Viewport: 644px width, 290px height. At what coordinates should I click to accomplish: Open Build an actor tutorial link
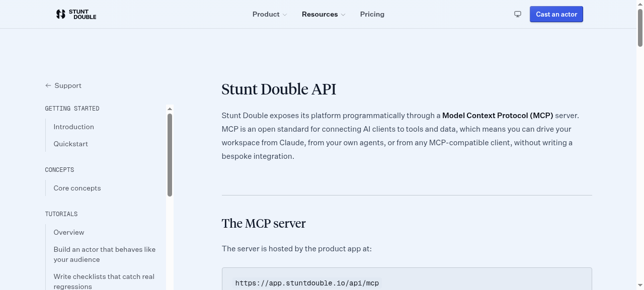[x=105, y=254]
